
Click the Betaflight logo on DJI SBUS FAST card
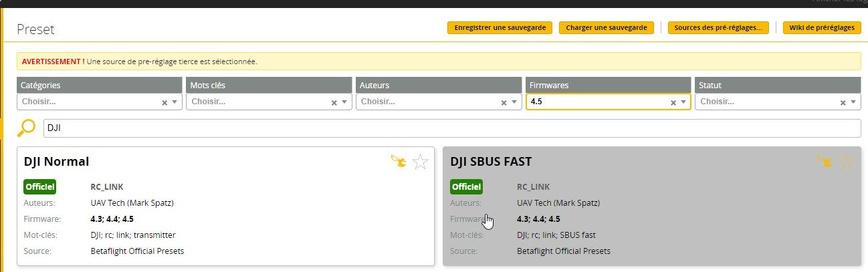pos(825,161)
